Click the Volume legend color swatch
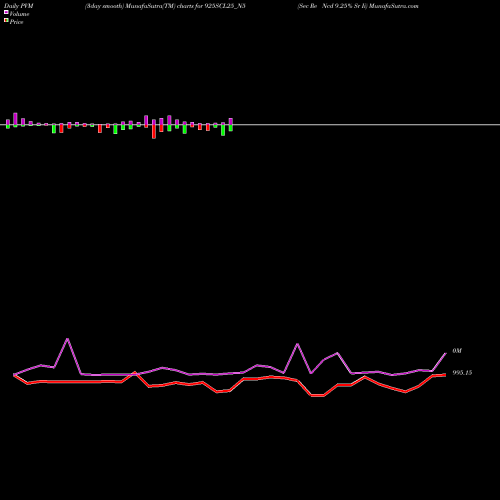Screen dimensions: 500x500 point(6,12)
